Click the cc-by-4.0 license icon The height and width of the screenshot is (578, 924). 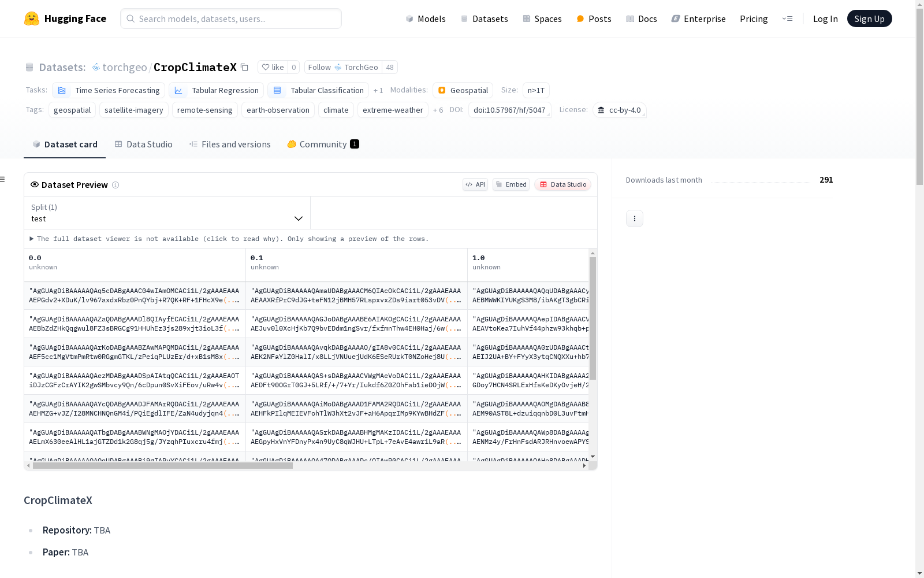pyautogui.click(x=601, y=110)
